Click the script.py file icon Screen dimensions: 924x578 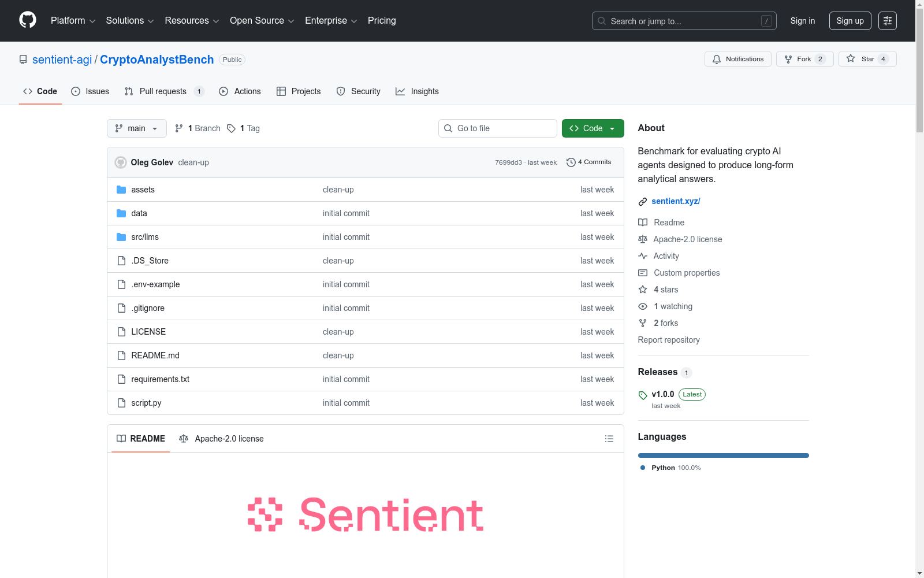click(121, 403)
